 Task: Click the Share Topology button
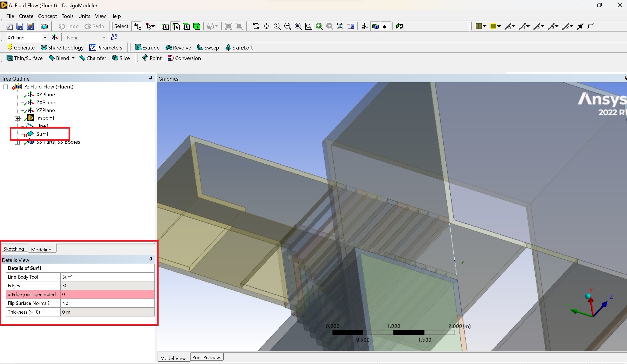coord(62,47)
